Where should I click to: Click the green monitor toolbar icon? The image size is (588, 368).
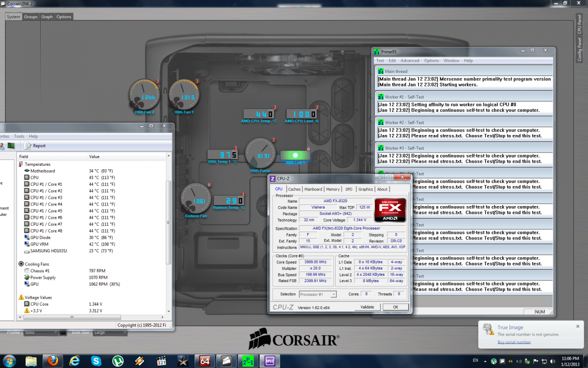[x=11, y=146]
